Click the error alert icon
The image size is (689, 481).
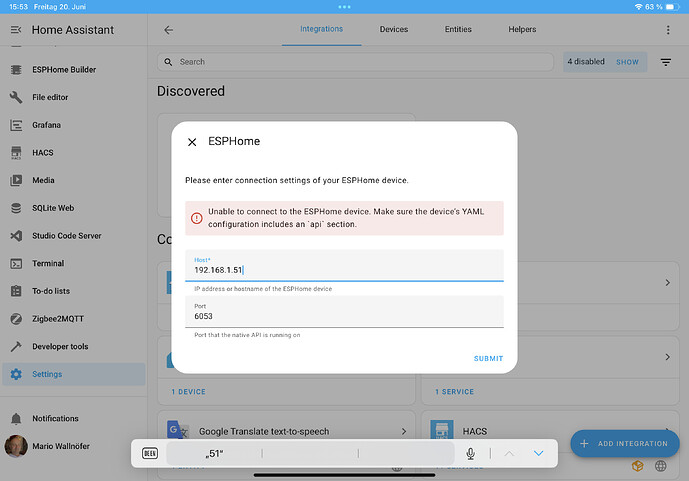tap(196, 218)
